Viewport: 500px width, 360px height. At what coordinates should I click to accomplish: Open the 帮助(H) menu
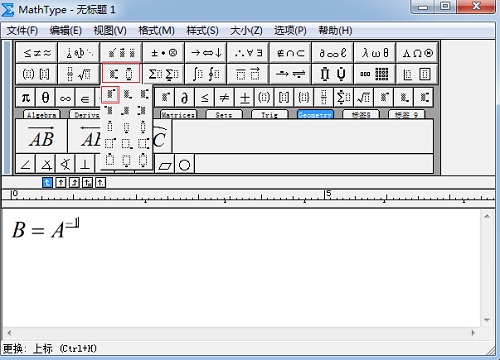point(335,31)
